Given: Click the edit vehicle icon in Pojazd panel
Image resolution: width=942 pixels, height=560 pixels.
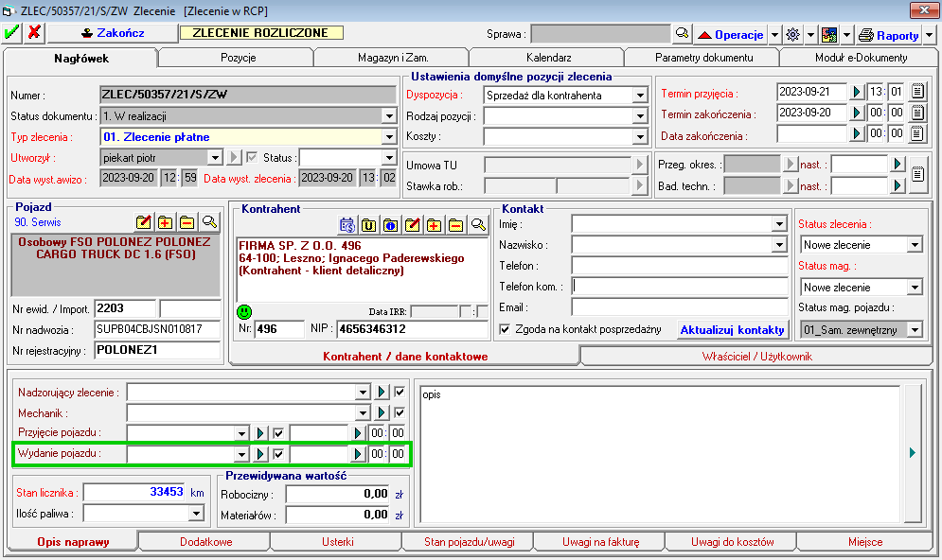Looking at the screenshot, I should click(x=144, y=222).
